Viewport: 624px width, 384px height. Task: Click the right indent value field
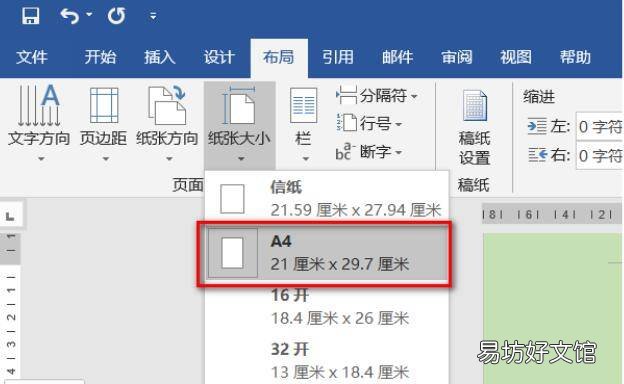coord(599,155)
